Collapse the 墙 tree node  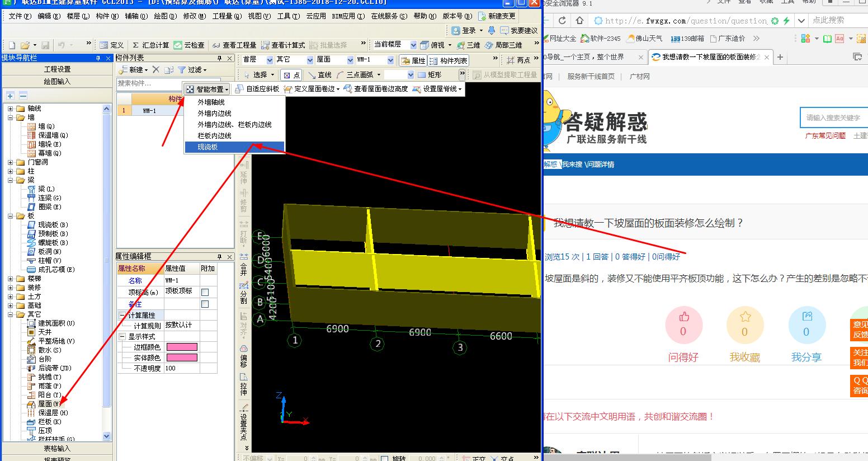(x=11, y=117)
